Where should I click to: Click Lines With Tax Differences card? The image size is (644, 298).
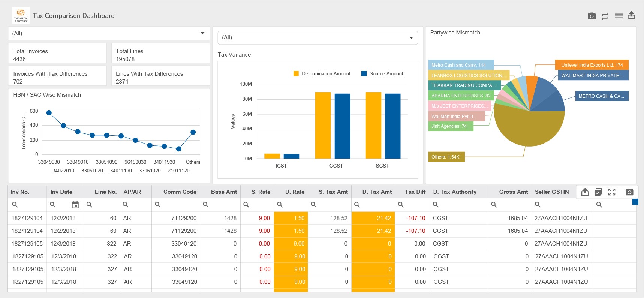click(160, 76)
